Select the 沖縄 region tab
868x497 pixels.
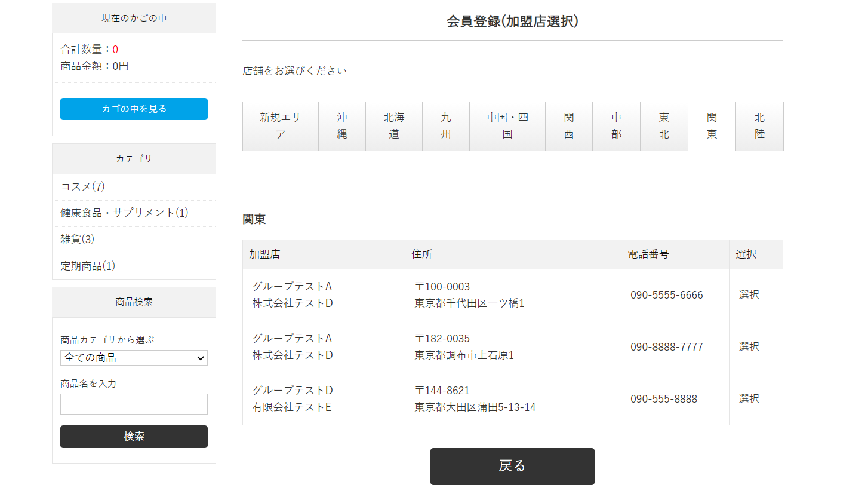341,126
